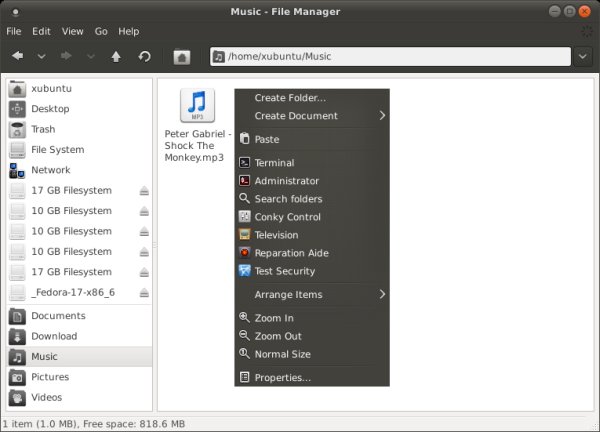Open Properties from the context menu
The image size is (600, 432).
tap(282, 378)
